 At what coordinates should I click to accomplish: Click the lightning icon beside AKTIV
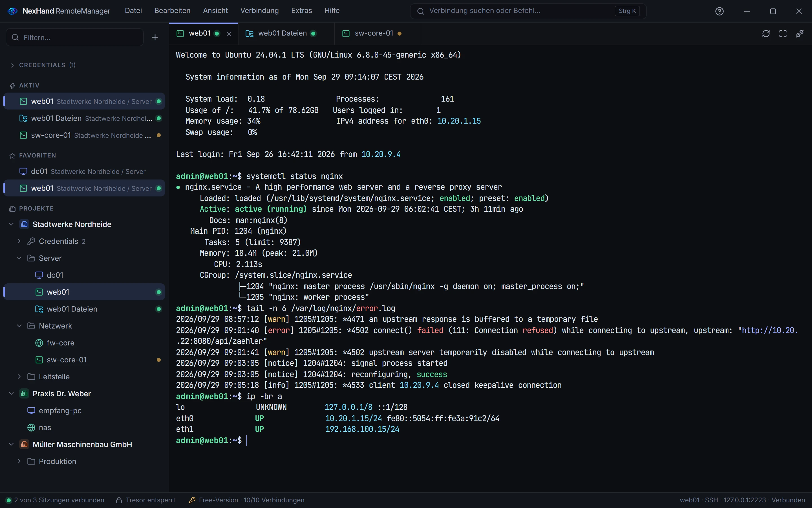(x=12, y=86)
